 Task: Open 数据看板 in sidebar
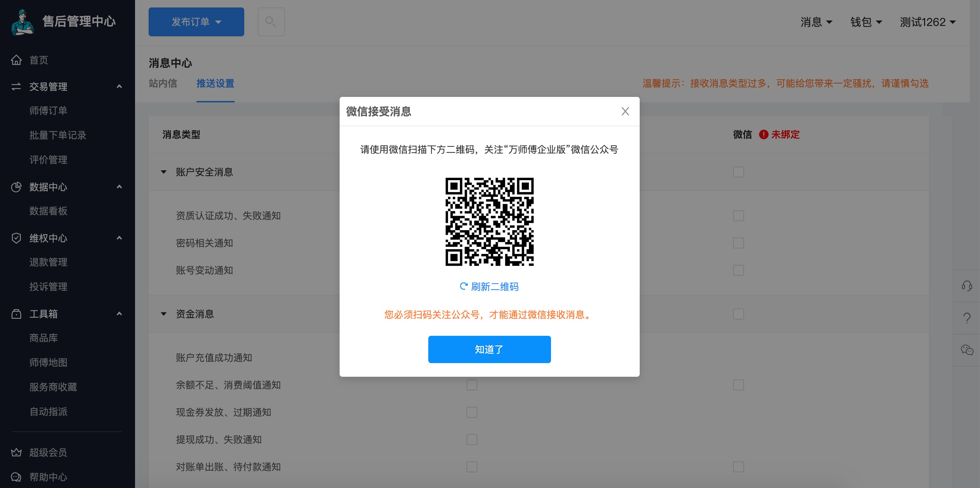pos(48,211)
